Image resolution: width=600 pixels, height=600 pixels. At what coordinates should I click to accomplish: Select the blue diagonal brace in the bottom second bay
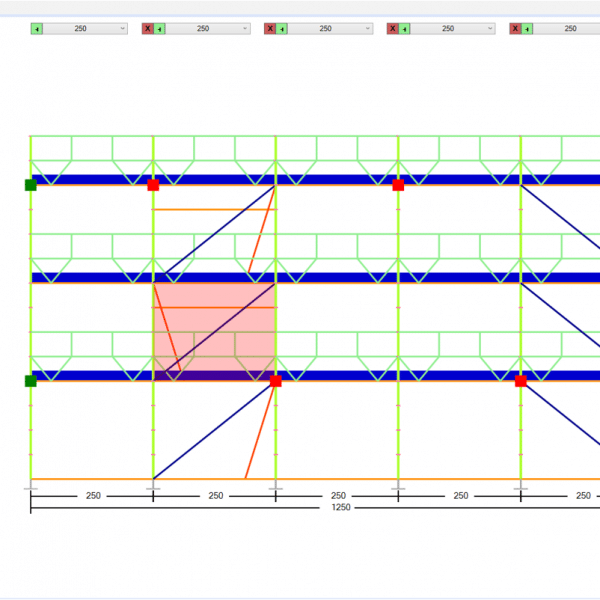point(212,431)
